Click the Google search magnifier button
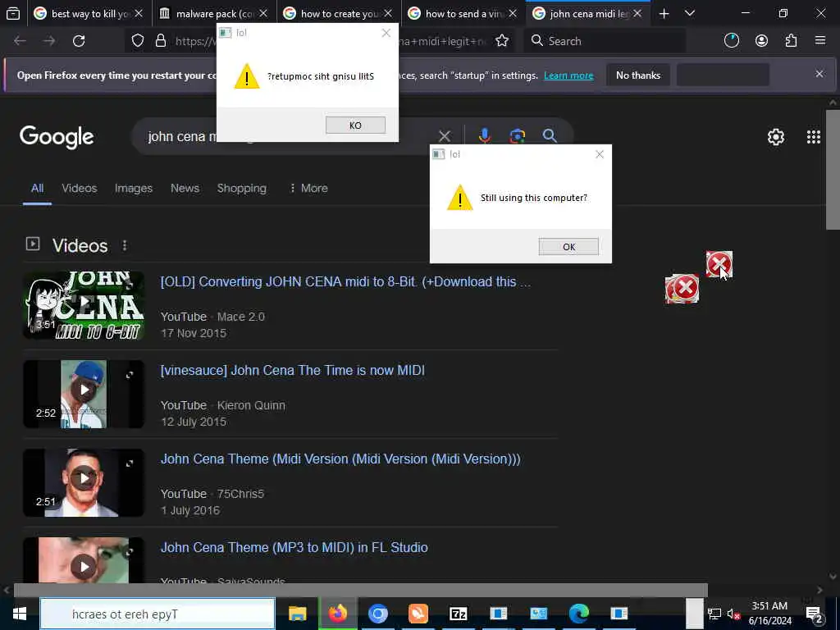This screenshot has width=840, height=630. [x=550, y=136]
